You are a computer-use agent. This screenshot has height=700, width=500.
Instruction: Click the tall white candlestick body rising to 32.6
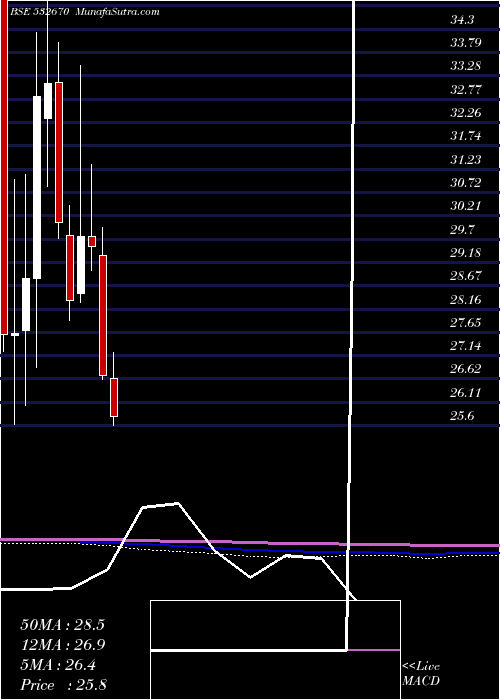click(37, 188)
